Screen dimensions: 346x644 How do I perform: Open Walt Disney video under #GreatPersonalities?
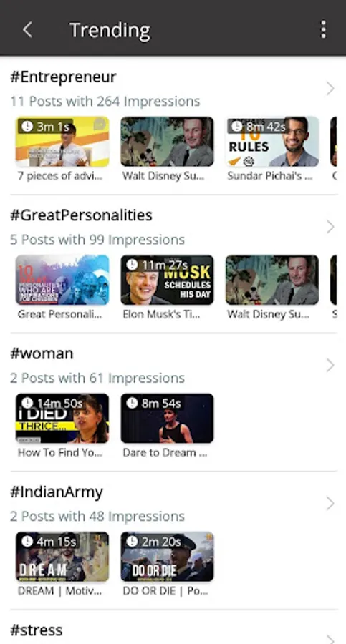point(272,280)
